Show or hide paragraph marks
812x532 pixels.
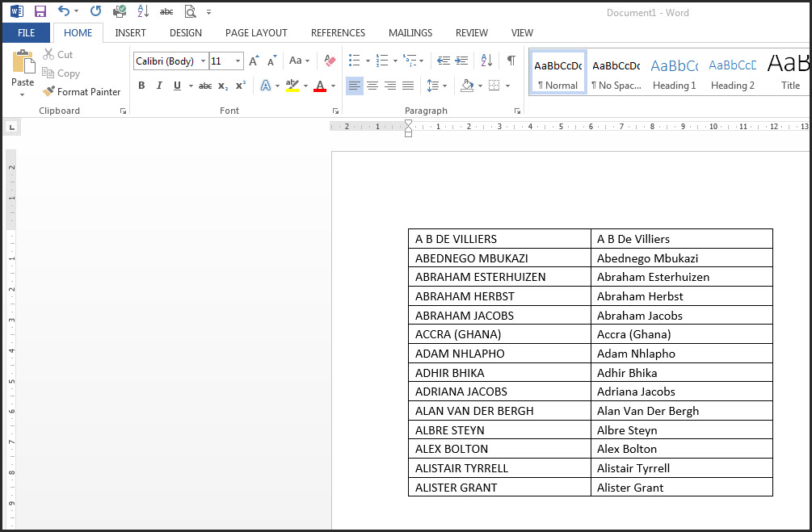tap(511, 61)
